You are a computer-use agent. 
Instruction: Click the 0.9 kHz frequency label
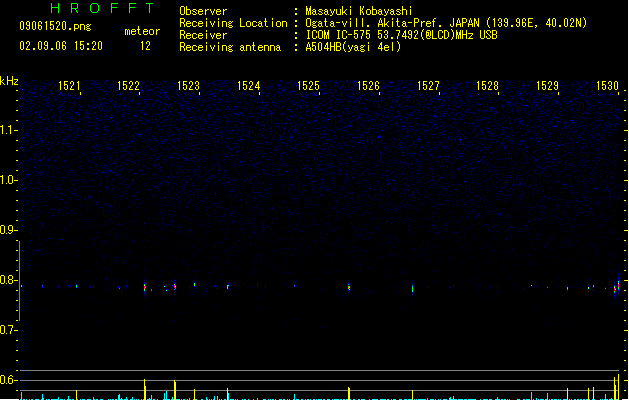click(8, 230)
